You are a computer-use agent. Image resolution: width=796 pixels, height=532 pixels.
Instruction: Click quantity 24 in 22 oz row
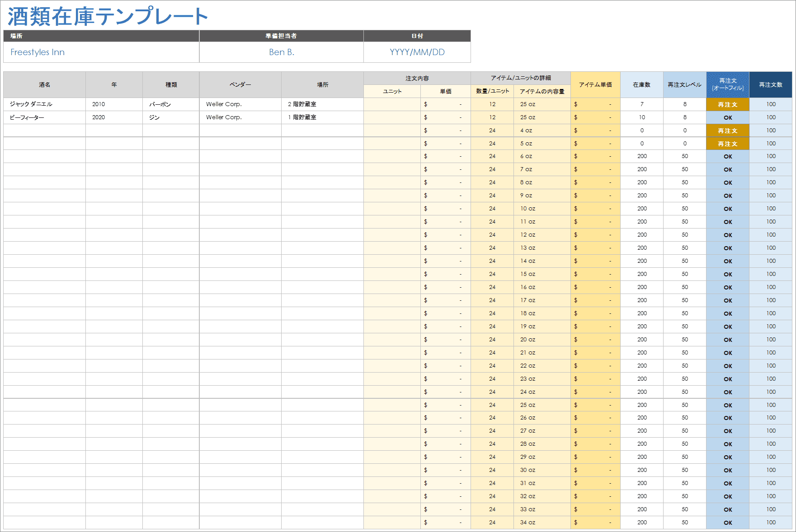coord(492,366)
